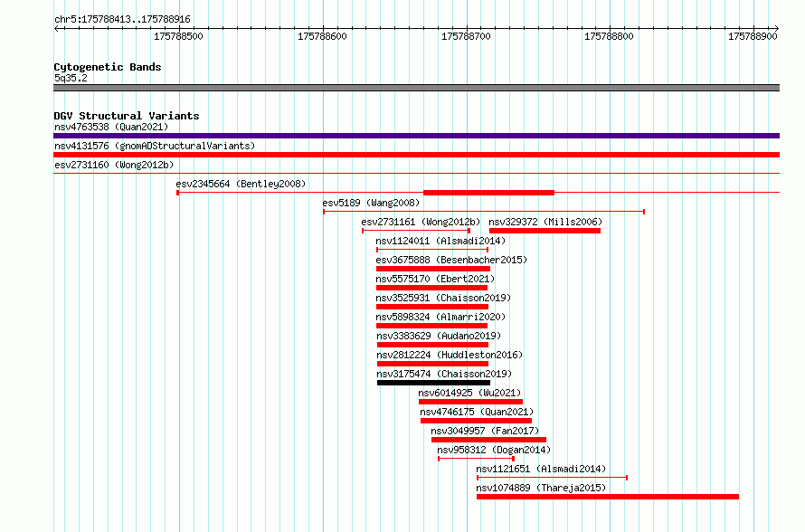Select the red nsv6014925 variant bar
Viewport: 805px width, 532px height.
point(470,402)
